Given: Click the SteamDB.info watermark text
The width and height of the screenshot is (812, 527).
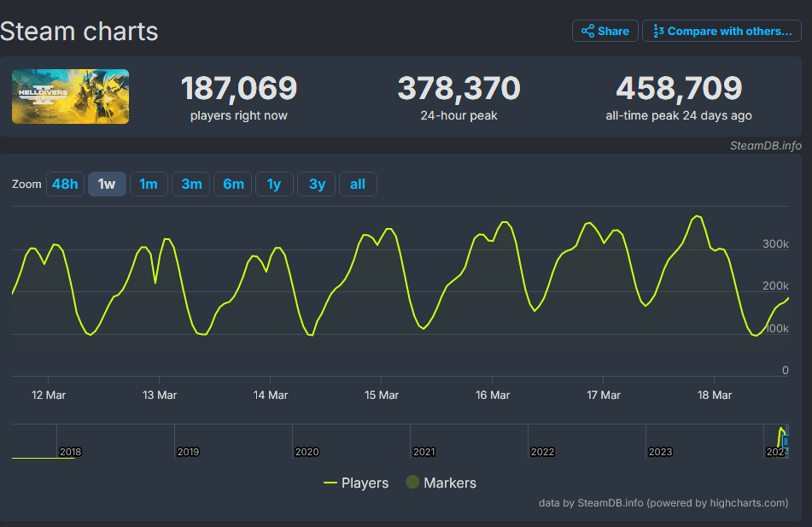Looking at the screenshot, I should click(x=765, y=145).
